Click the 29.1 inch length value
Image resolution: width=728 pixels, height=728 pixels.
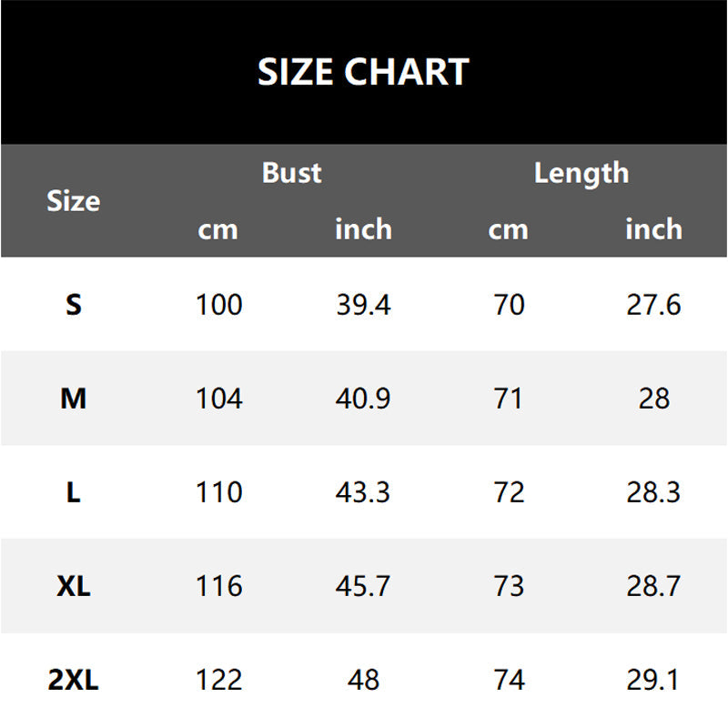[x=653, y=680]
